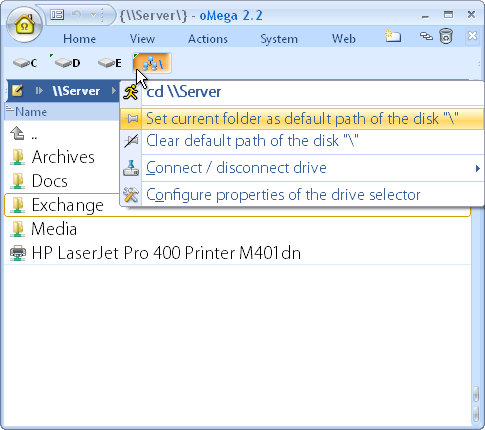Open the Actions ribbon tab

[x=208, y=39]
